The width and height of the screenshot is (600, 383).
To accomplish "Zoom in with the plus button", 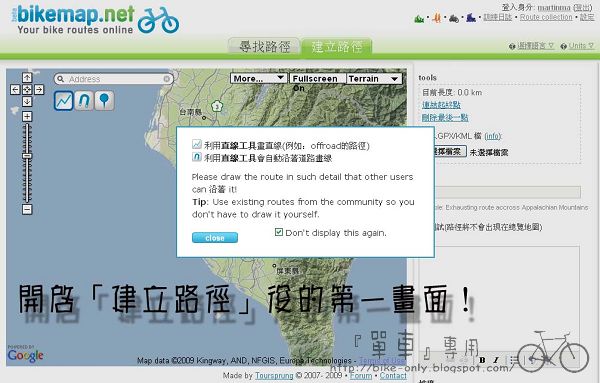I will [27, 116].
